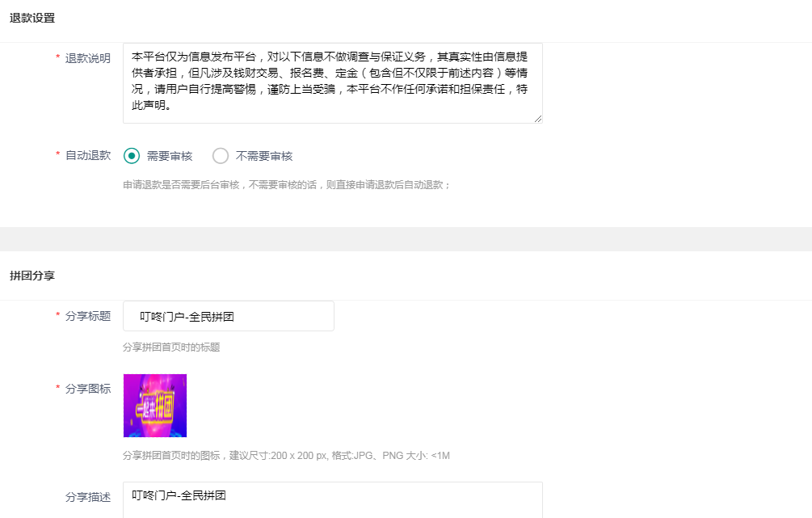Focus the 分享标题 input field
The width and height of the screenshot is (812, 518).
tap(229, 316)
